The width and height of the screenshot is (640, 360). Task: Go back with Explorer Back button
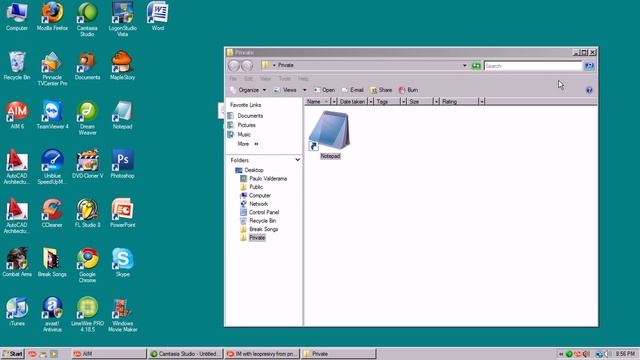coord(234,66)
